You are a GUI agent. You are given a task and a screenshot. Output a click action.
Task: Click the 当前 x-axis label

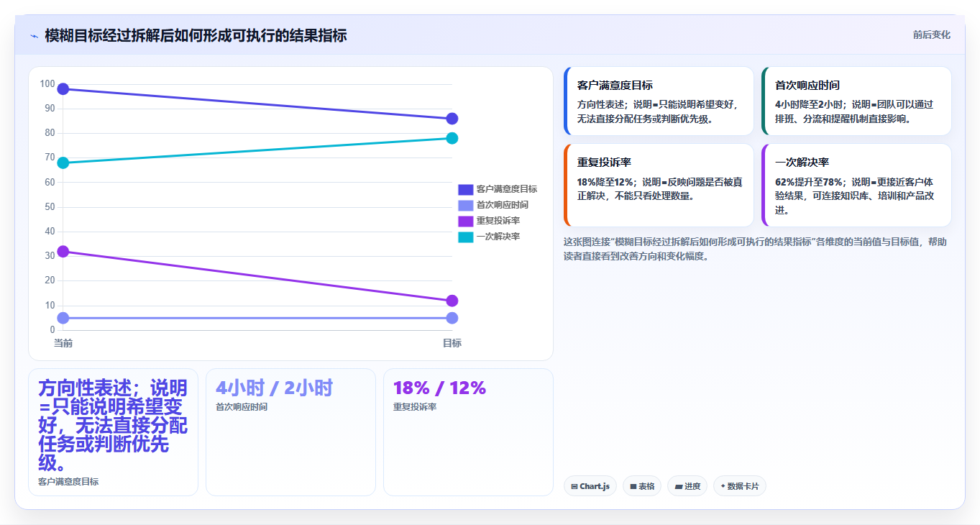(x=63, y=343)
